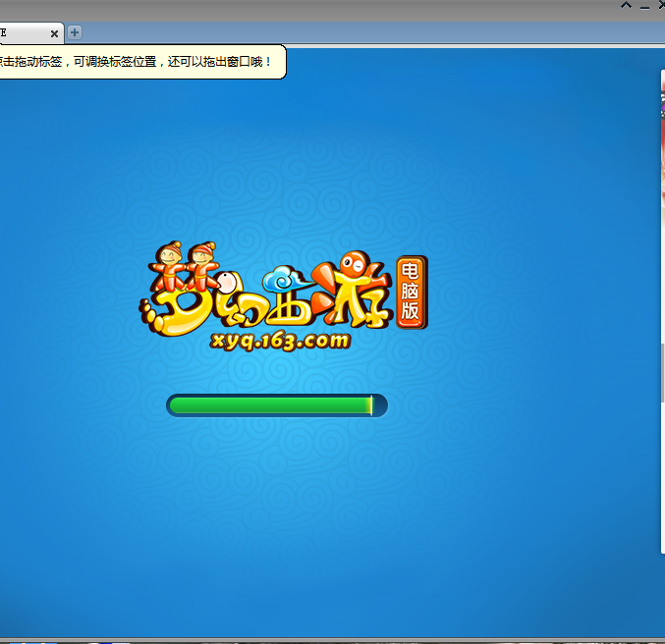Click the drag-tab tooltip hint
The height and width of the screenshot is (644, 665).
(x=142, y=62)
